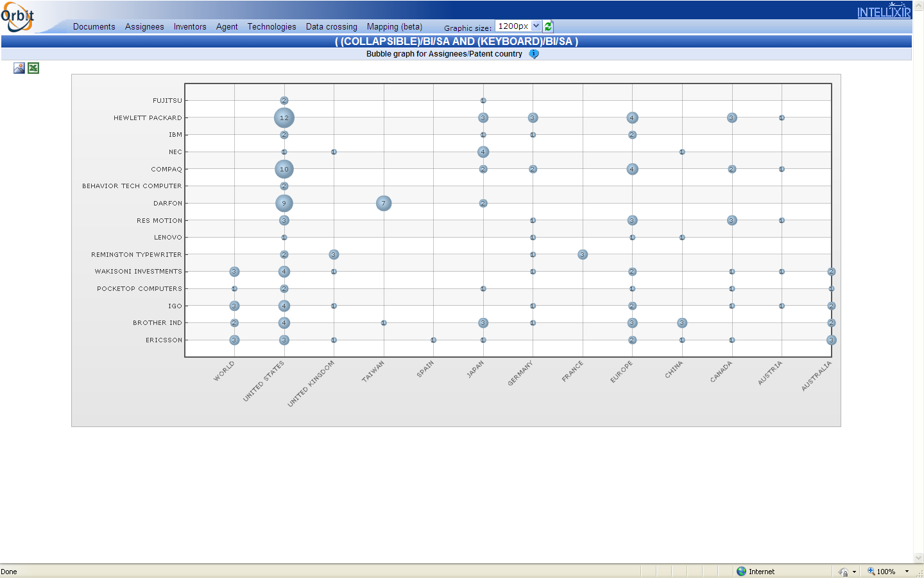The height and width of the screenshot is (578, 924).
Task: Select the Wakisoni Investments World bubble 3
Action: coord(234,272)
